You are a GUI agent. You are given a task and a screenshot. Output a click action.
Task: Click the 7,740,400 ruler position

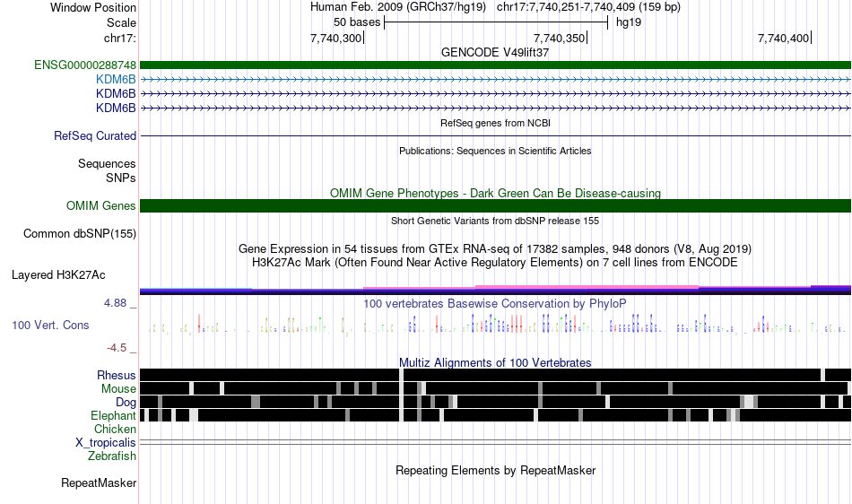click(783, 38)
